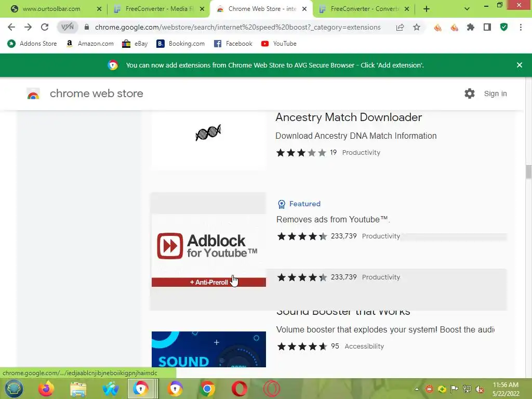Image resolution: width=532 pixels, height=399 pixels.
Task: Expand the tab search dropdown arrow
Action: [x=467, y=9]
